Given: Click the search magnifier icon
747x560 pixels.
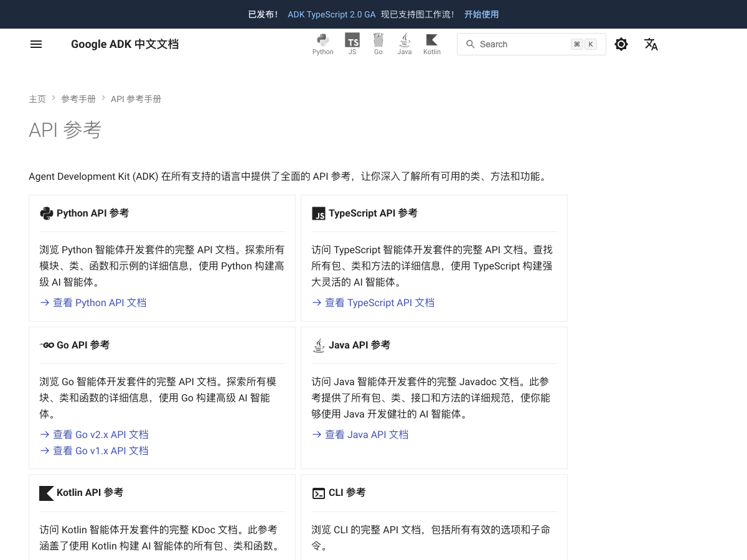Looking at the screenshot, I should point(471,44).
